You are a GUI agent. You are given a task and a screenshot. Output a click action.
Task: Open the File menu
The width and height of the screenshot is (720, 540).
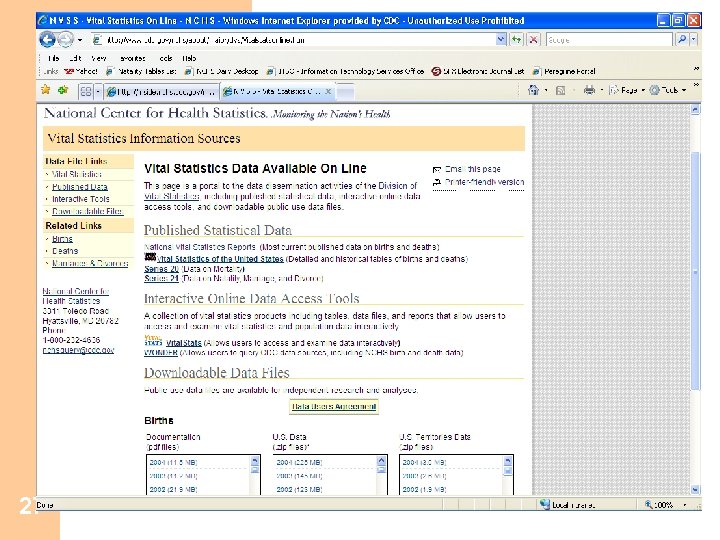pyautogui.click(x=54, y=58)
